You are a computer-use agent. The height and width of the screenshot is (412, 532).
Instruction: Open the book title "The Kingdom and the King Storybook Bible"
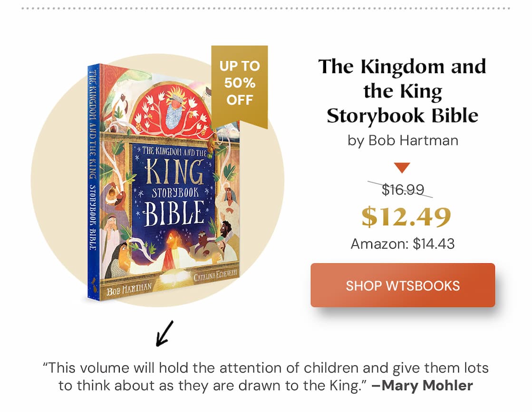click(402, 90)
